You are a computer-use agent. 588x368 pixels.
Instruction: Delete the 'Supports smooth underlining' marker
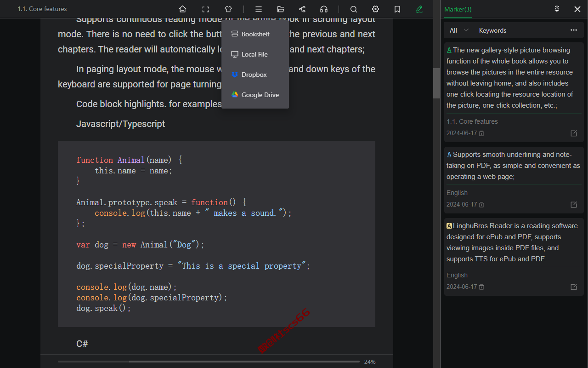481,205
